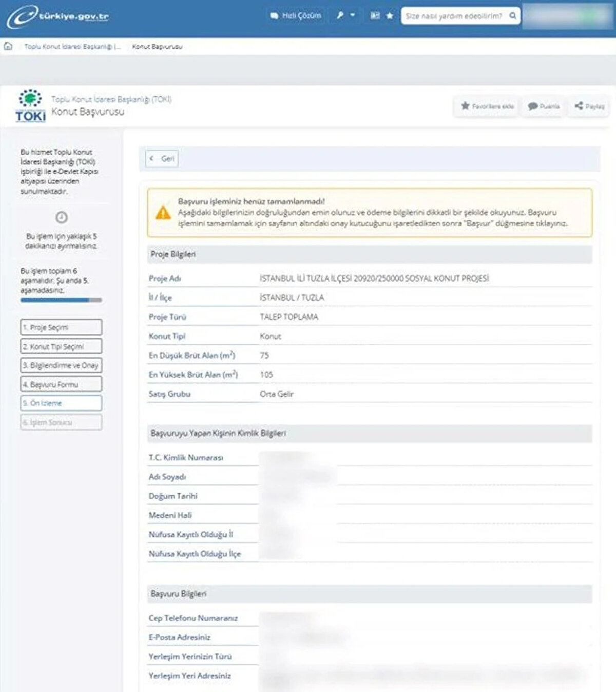This screenshot has width=616, height=692.
Task: Click the key icon in the header
Action: (340, 15)
